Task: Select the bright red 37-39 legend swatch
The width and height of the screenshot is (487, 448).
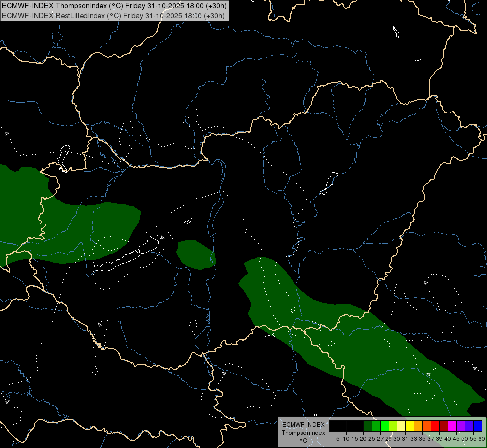Action: [x=435, y=426]
